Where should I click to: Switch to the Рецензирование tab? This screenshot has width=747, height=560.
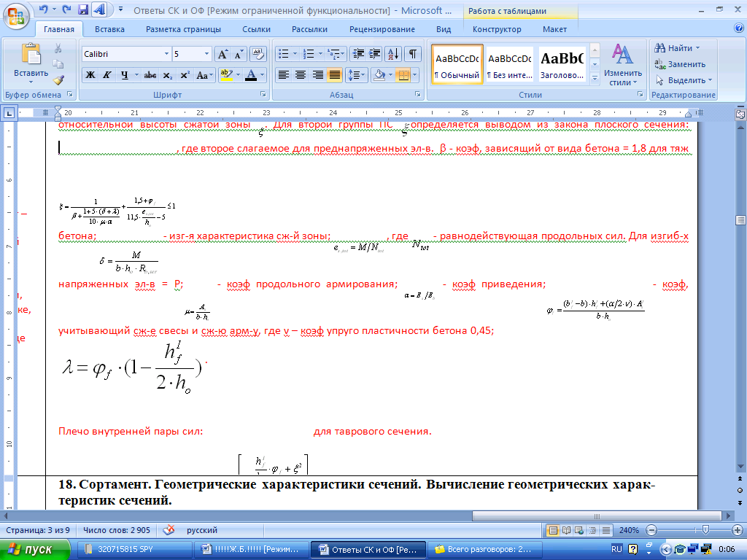point(382,29)
